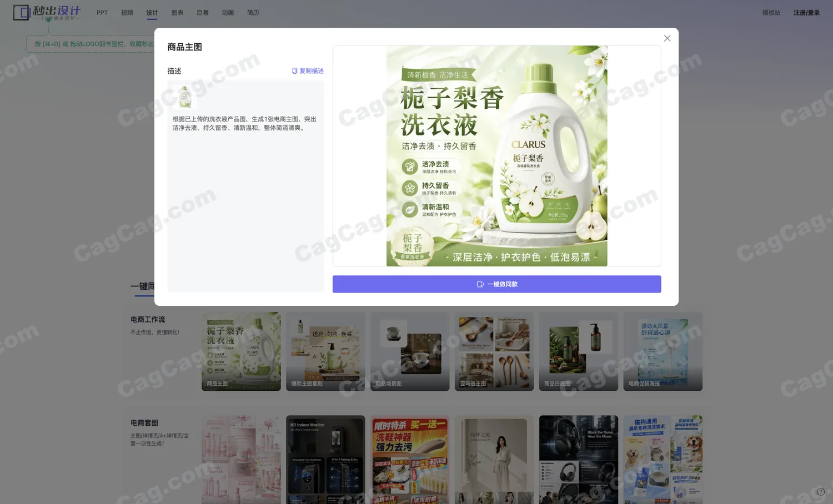Click the 秒出设计 logo
Image resolution: width=833 pixels, height=504 pixels.
coord(47,12)
